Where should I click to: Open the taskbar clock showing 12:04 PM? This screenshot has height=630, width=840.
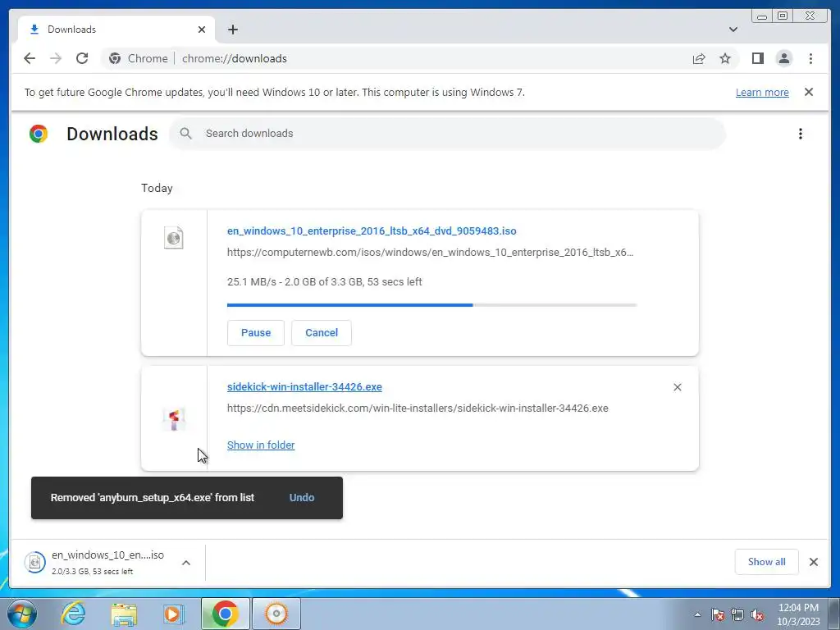[x=798, y=614]
